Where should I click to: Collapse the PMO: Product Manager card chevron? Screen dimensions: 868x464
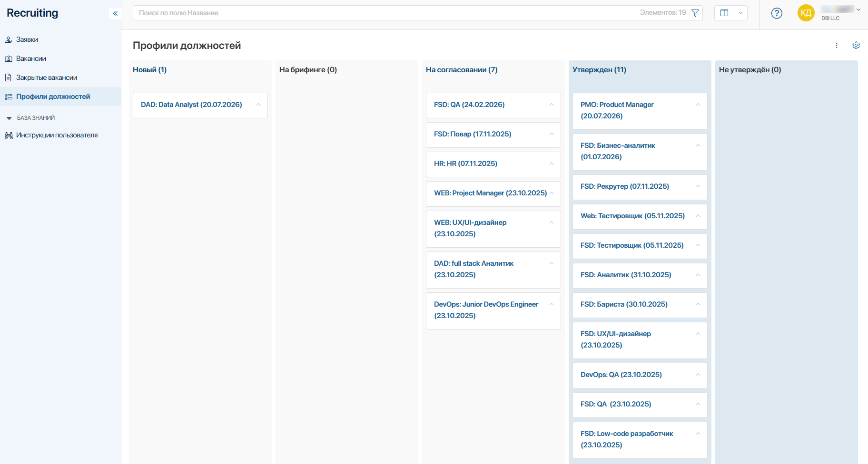pos(698,105)
